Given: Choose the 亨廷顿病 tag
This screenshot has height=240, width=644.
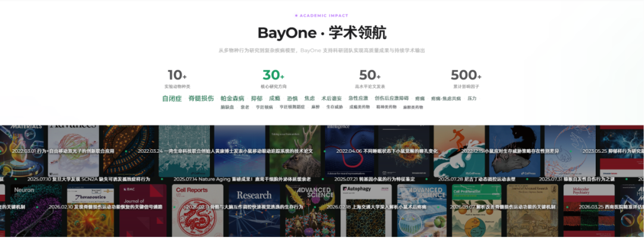Looking at the screenshot, I should pyautogui.click(x=264, y=107).
